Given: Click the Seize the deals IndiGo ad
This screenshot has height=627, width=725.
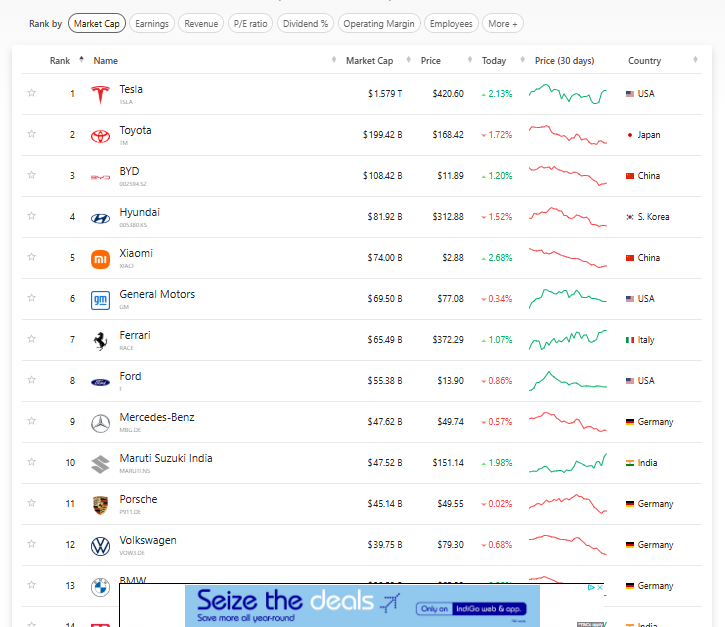Looking at the screenshot, I should (x=362, y=606).
